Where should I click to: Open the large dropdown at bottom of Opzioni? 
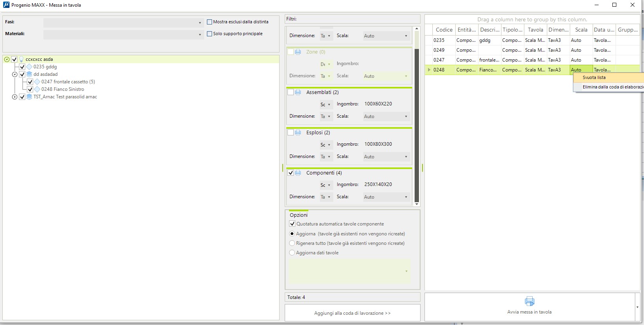tap(349, 271)
